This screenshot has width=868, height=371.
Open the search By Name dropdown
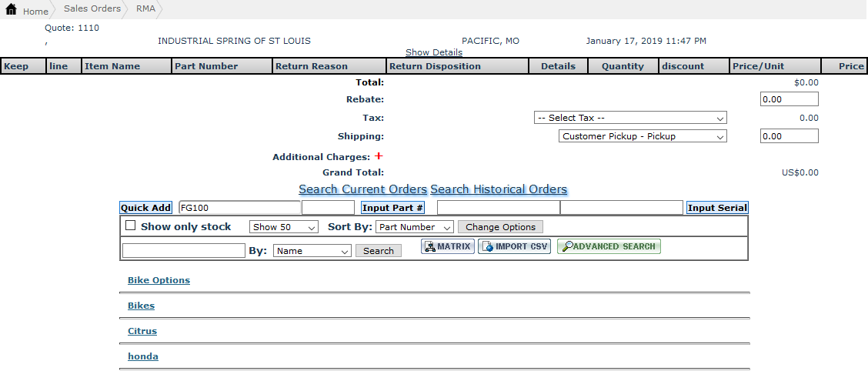(x=312, y=251)
